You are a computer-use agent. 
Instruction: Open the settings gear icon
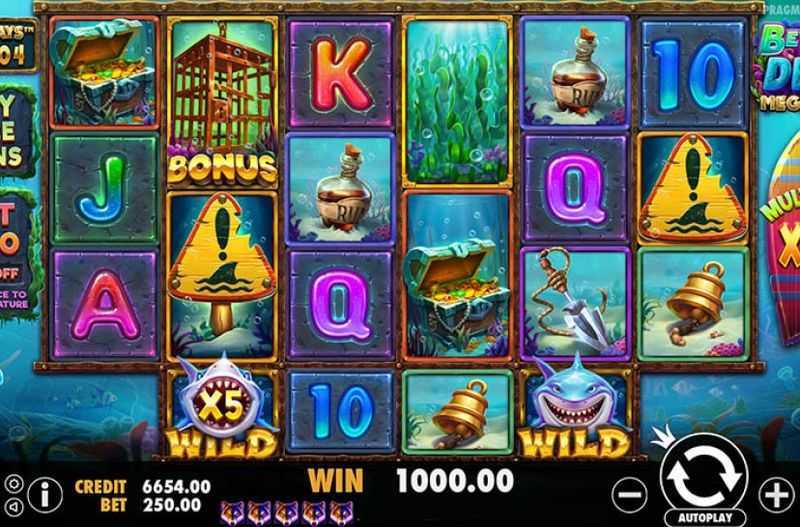[14, 484]
